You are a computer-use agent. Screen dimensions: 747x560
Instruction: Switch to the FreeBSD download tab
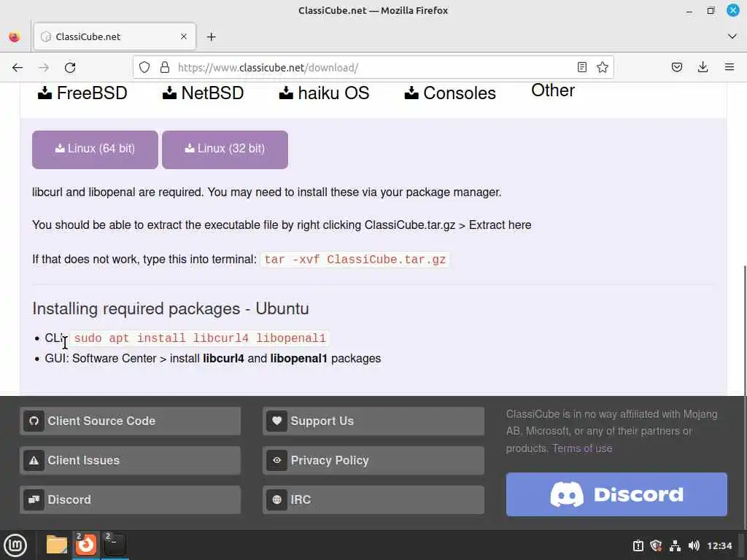click(x=82, y=93)
